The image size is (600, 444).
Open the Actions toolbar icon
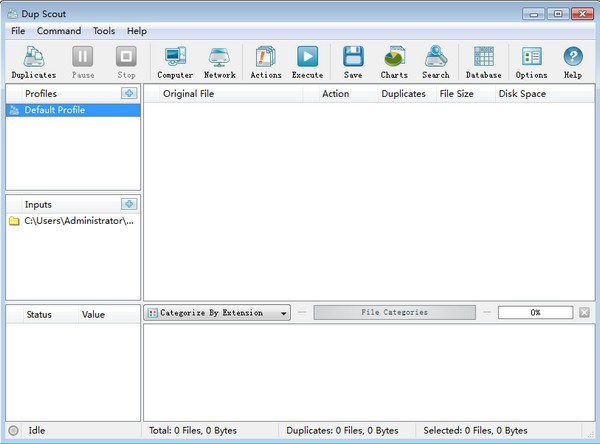[x=265, y=61]
